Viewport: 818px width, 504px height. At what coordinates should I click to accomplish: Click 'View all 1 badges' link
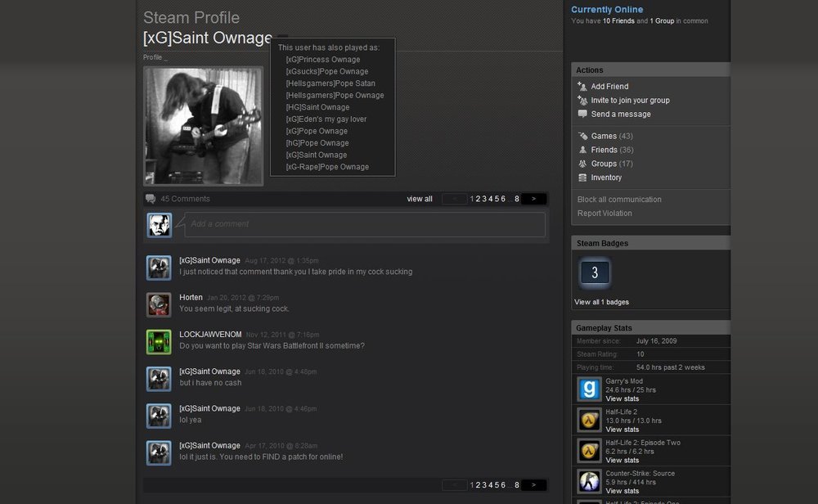[601, 302]
